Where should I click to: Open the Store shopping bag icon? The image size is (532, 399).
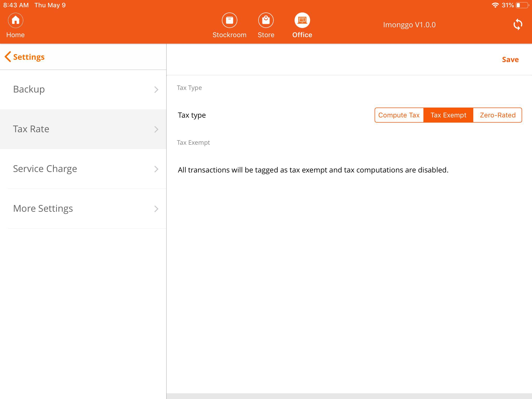266,20
